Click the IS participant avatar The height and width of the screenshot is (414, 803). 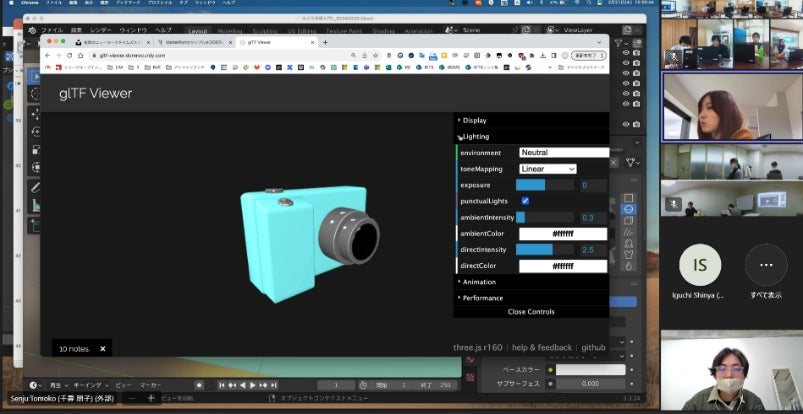(x=699, y=267)
